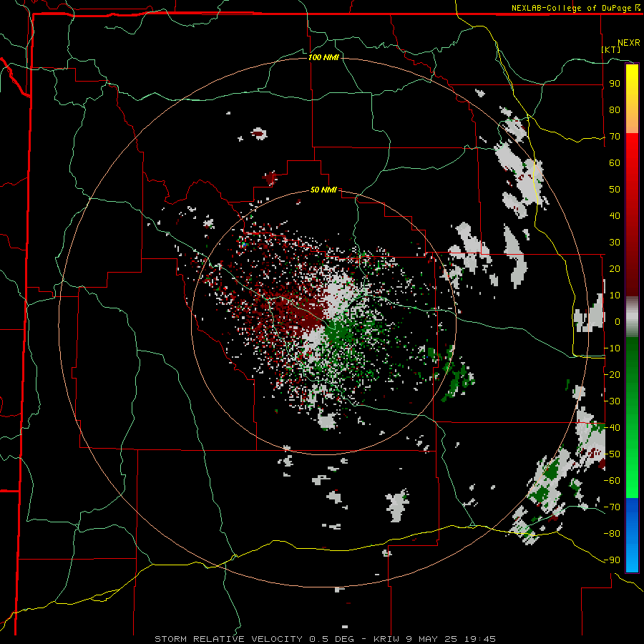Click the positive 50 scale label
The width and height of the screenshot is (644, 644).
click(x=615, y=190)
